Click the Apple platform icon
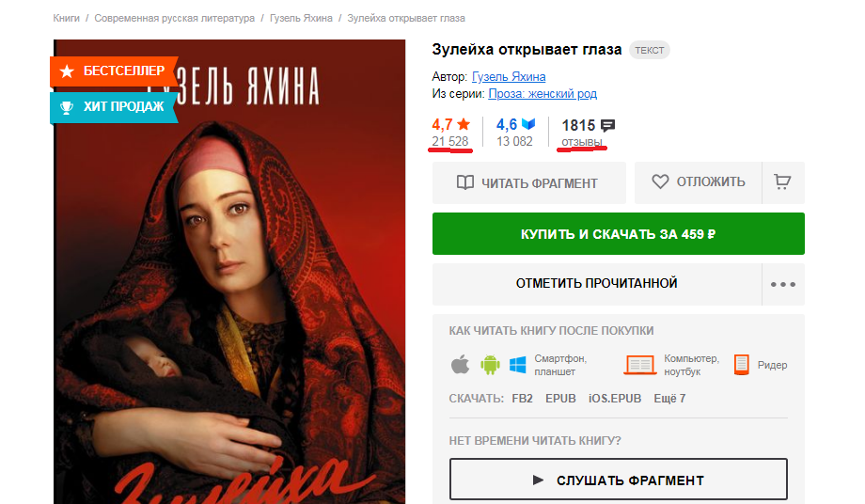The width and height of the screenshot is (865, 504). pyautogui.click(x=460, y=365)
